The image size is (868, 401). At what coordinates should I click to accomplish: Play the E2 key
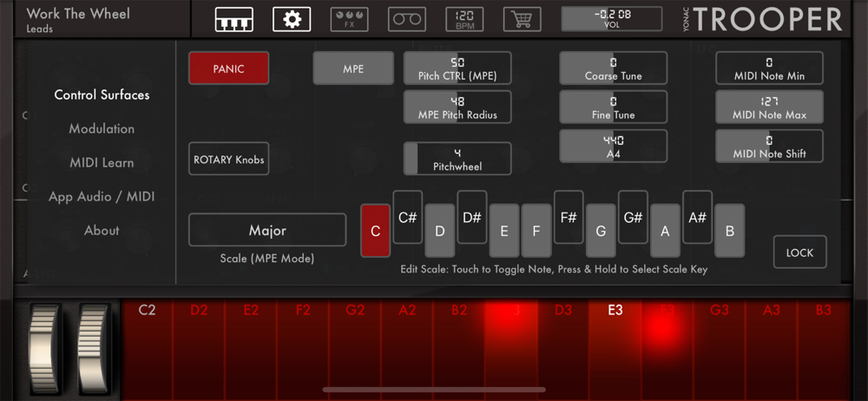(x=251, y=349)
